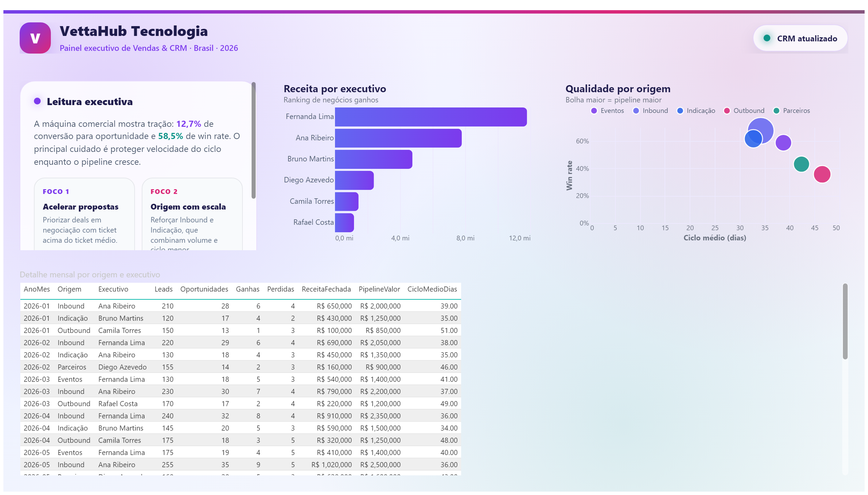Select the Outbound legend marker

coord(727,111)
